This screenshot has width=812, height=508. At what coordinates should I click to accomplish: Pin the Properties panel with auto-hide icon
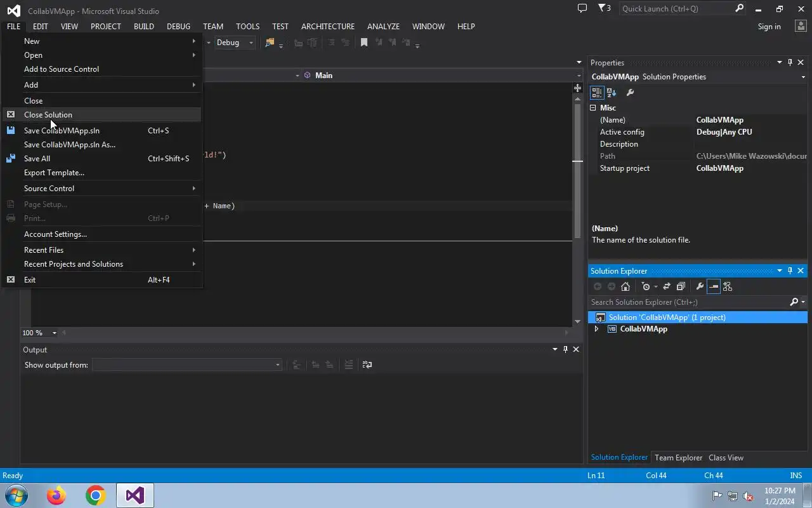[790, 62]
